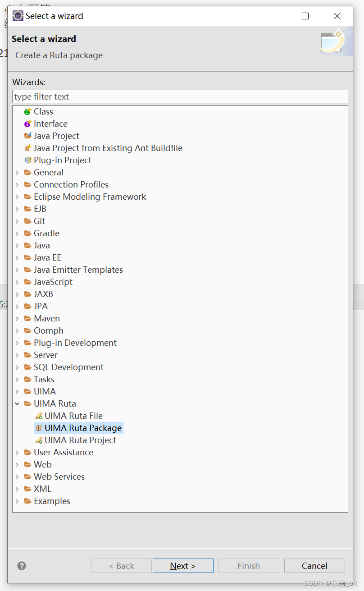Click the Finish button

[249, 566]
